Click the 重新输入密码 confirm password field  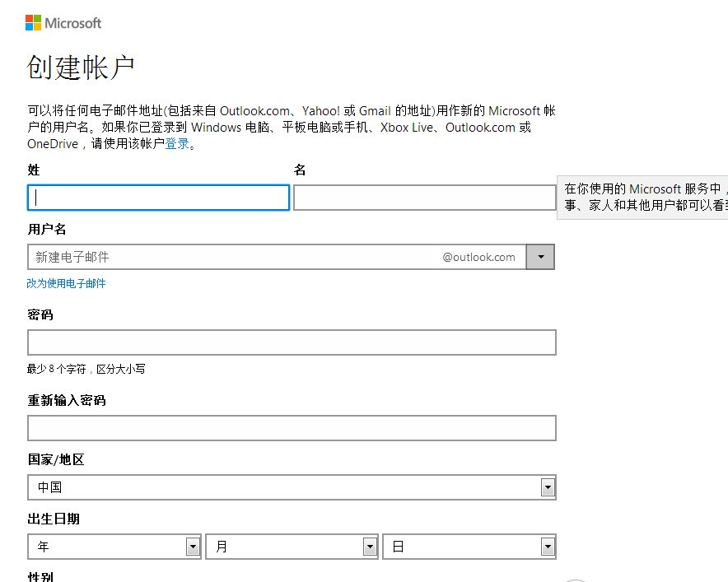click(x=292, y=428)
